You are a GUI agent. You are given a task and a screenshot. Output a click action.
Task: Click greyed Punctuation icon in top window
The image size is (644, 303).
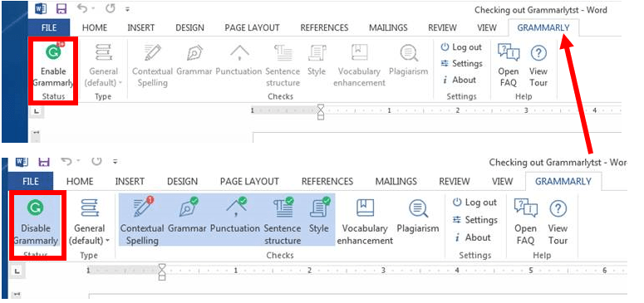pyautogui.click(x=239, y=53)
